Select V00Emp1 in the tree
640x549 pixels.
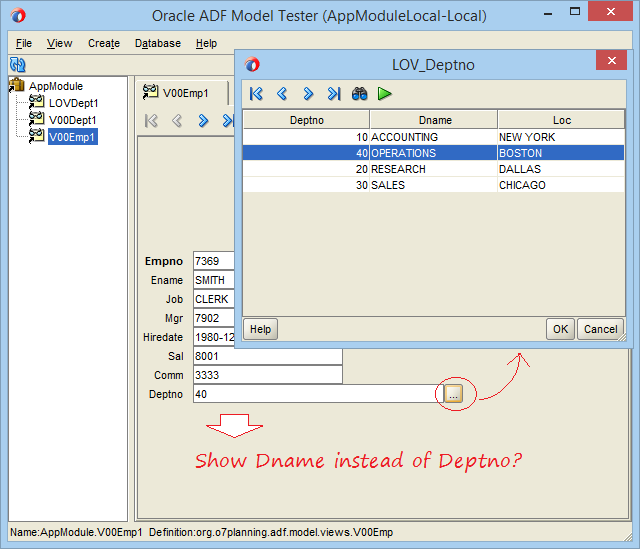[73, 137]
